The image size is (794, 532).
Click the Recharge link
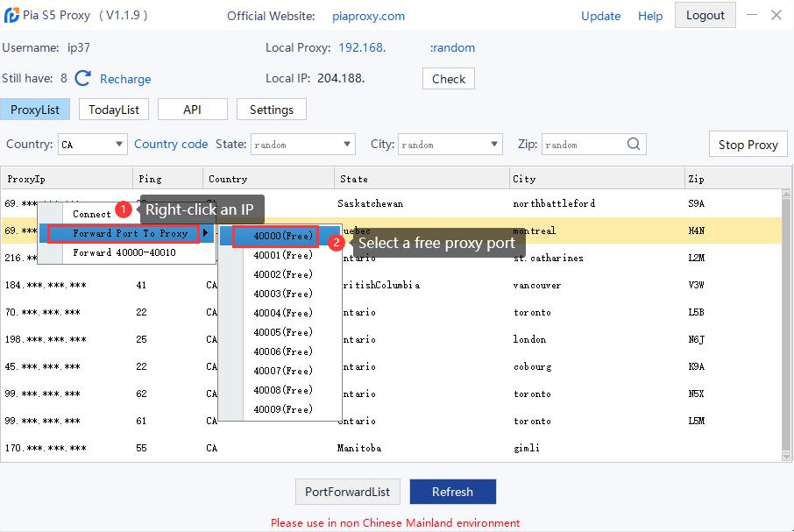[x=125, y=79]
